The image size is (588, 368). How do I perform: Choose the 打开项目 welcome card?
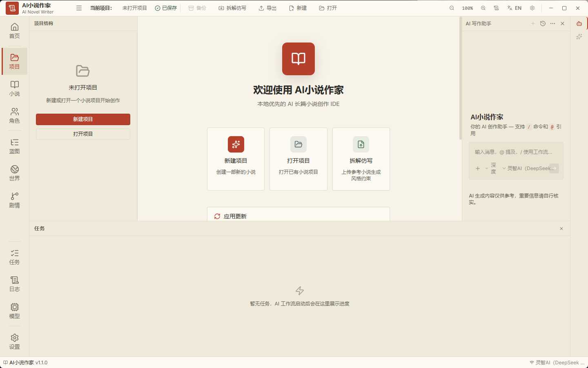coord(298,159)
